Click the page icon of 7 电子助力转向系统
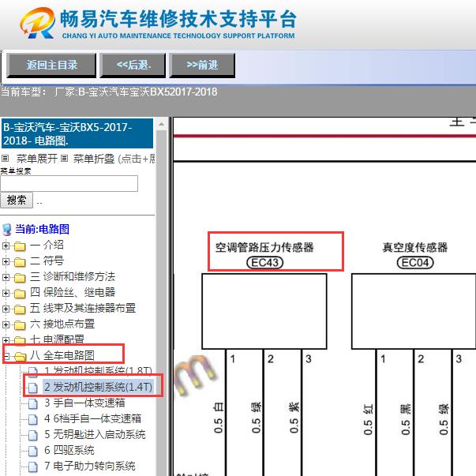This screenshot has height=476, width=476. 33,467
